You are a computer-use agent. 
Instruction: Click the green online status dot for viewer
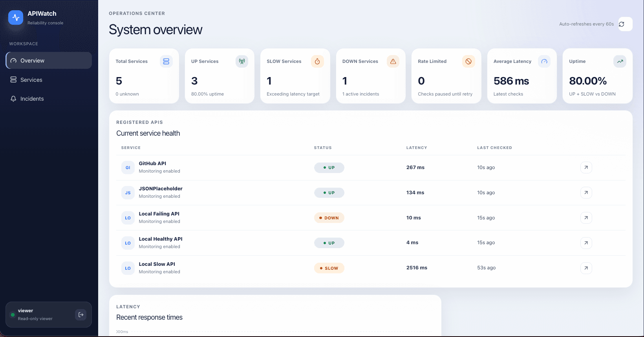(x=13, y=315)
